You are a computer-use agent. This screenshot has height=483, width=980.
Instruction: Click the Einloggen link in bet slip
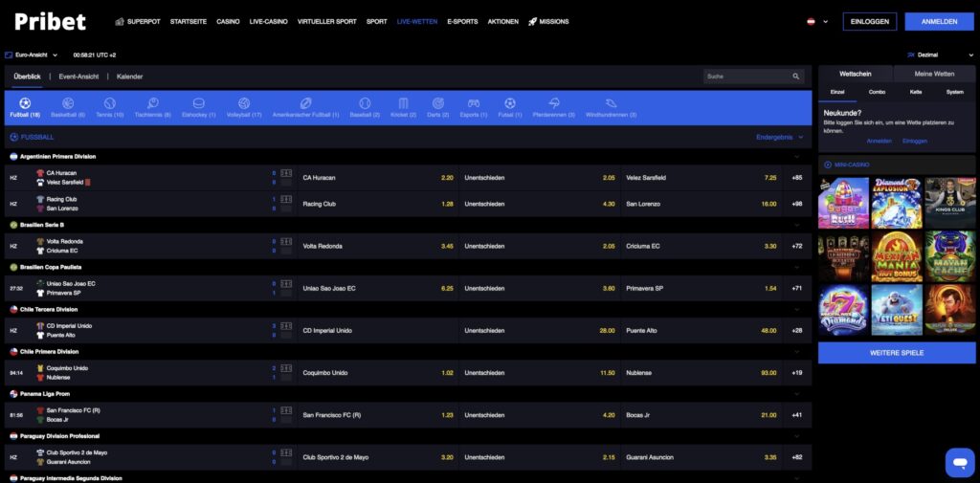click(x=914, y=142)
